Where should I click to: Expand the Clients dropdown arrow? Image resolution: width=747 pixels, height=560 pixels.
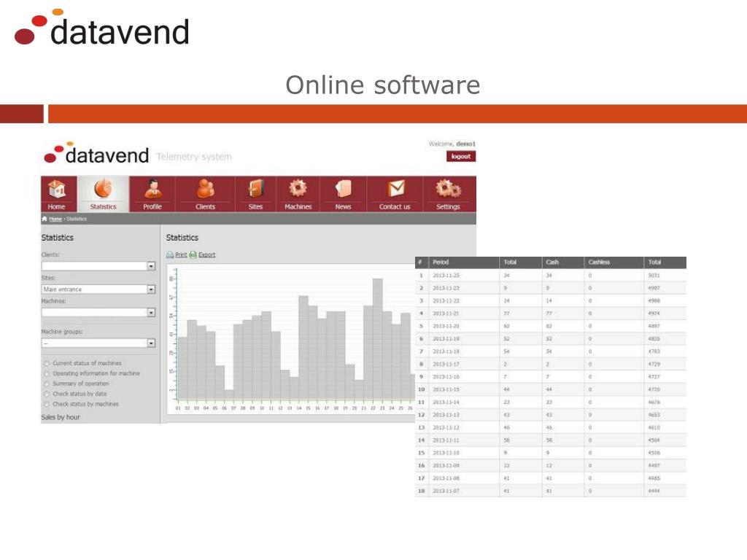click(x=151, y=266)
